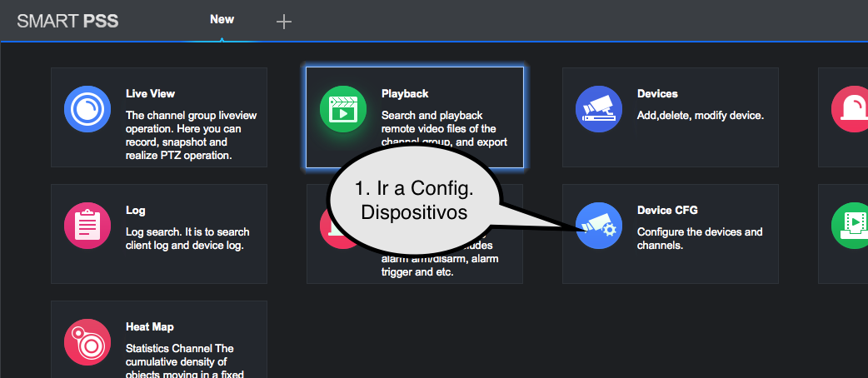Click the green video storage icon at right edge
The width and height of the screenshot is (868, 378).
point(851,226)
